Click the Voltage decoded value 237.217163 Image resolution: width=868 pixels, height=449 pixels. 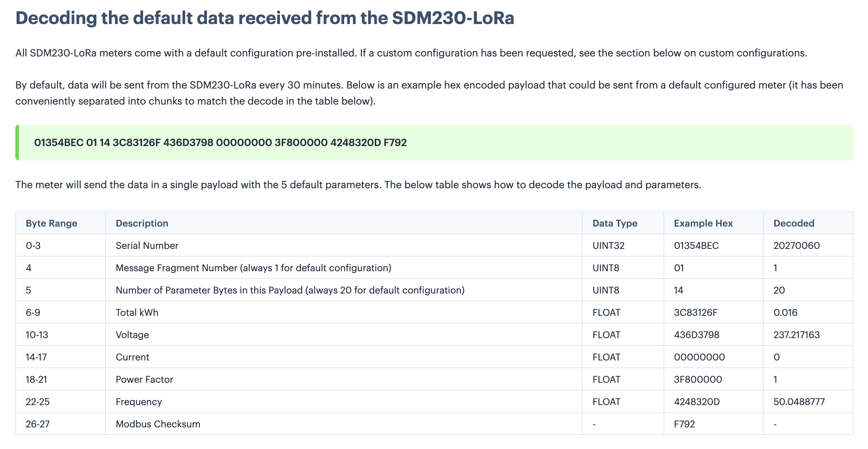coord(797,335)
